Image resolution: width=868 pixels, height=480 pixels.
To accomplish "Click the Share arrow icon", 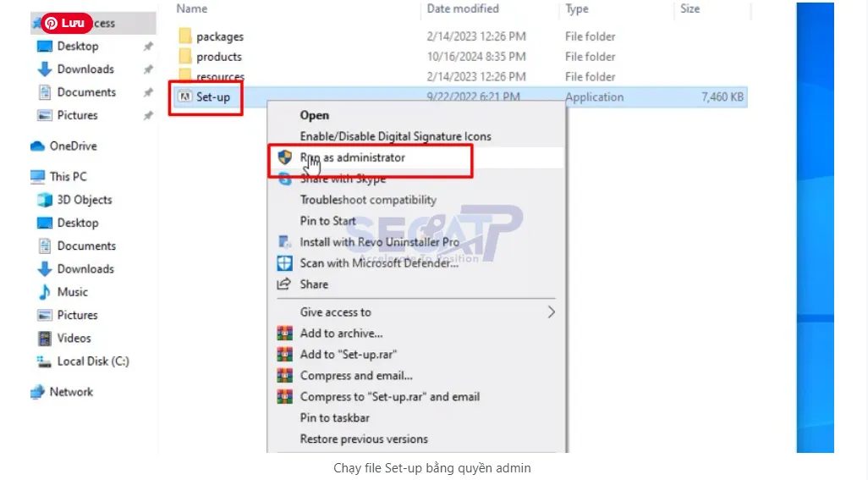I will click(x=284, y=284).
